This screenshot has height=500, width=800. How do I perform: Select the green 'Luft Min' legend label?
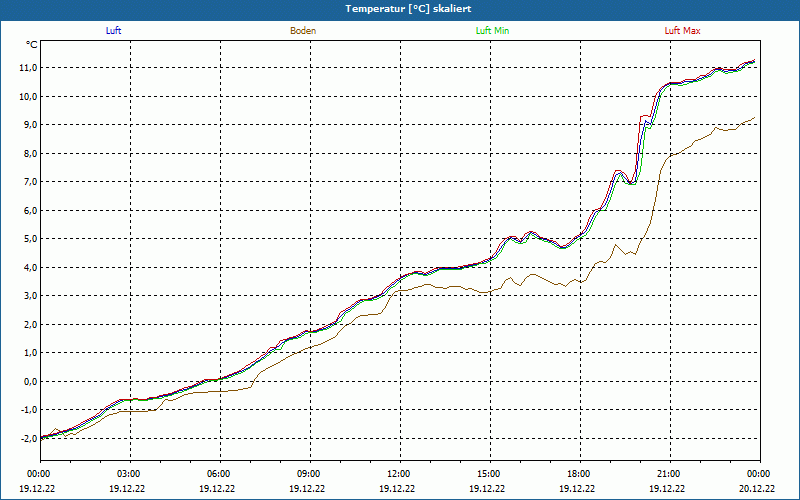coord(492,31)
